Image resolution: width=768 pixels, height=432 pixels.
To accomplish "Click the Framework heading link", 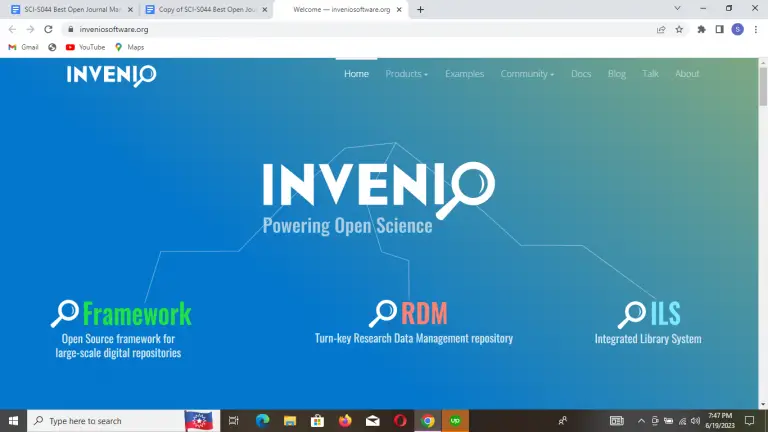I will pyautogui.click(x=136, y=314).
